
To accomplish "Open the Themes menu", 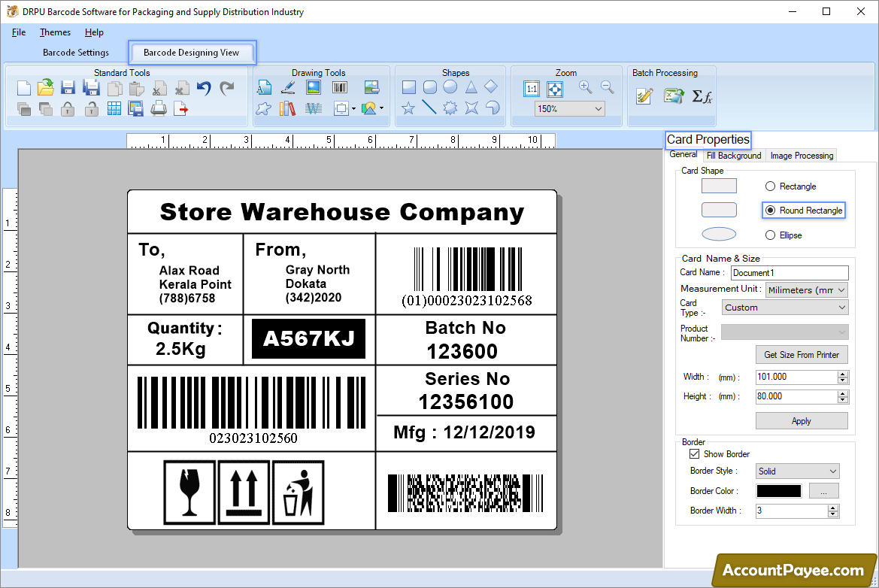I will point(55,32).
